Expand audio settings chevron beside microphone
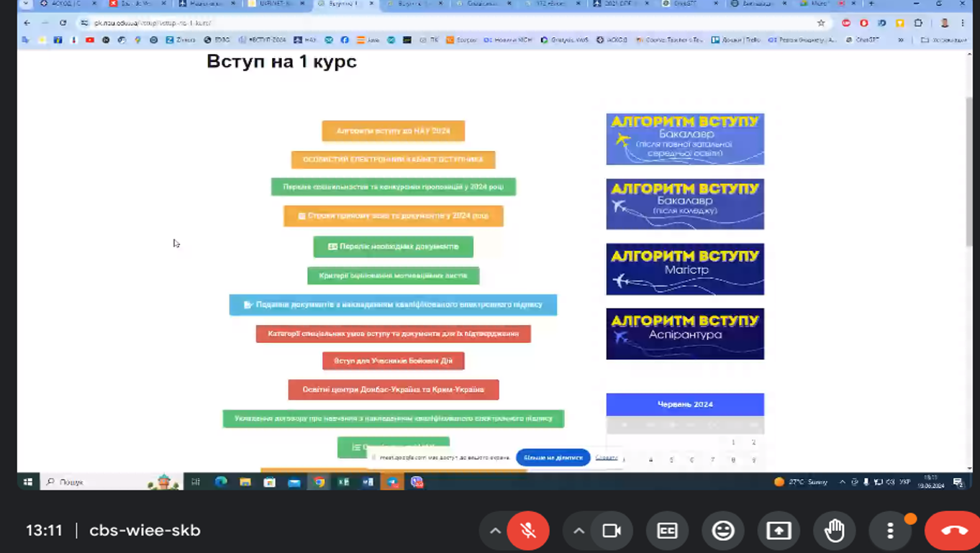Screen dimensions: 980x553 tap(495, 531)
